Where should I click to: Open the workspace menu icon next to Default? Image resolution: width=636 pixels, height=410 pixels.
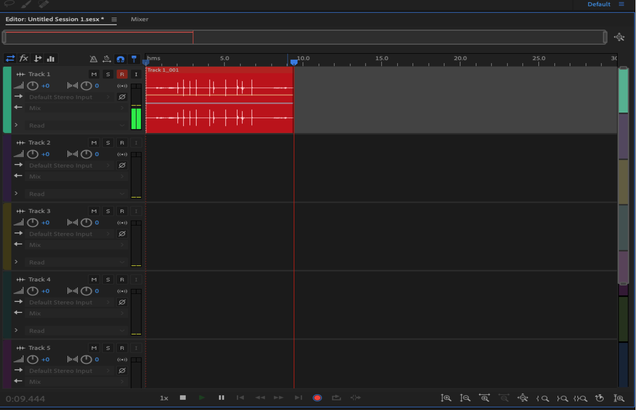pyautogui.click(x=621, y=4)
